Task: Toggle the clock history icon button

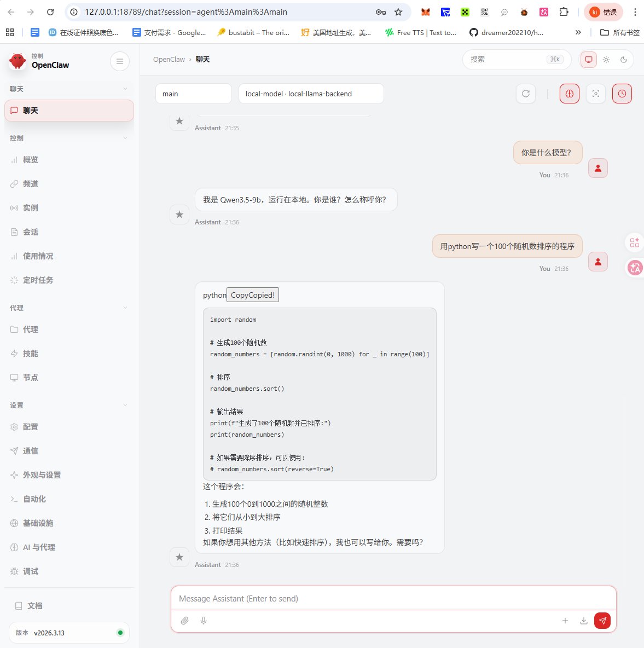Action: (622, 94)
